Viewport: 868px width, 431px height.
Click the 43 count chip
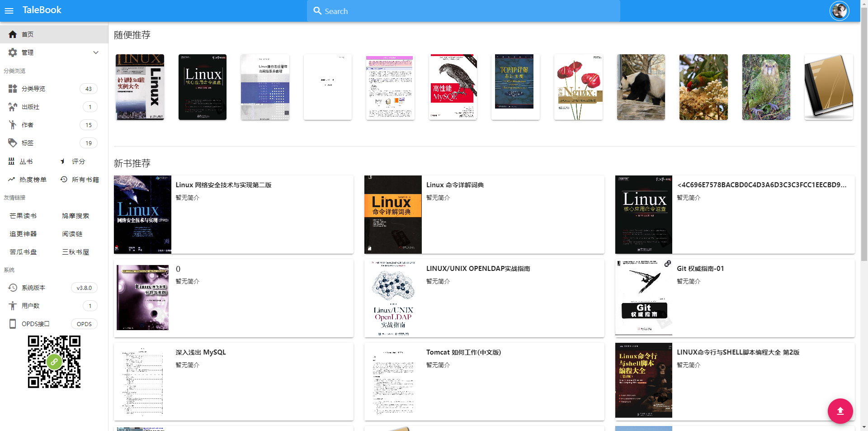point(89,89)
